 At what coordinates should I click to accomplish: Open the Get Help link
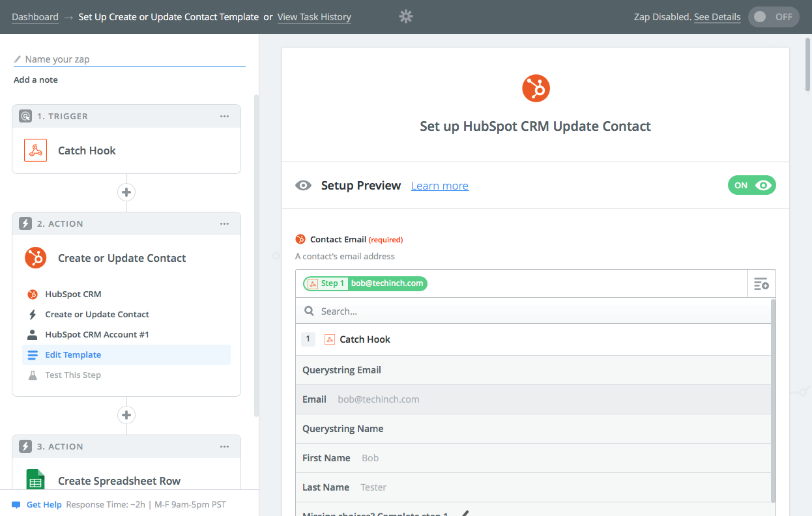tap(44, 505)
